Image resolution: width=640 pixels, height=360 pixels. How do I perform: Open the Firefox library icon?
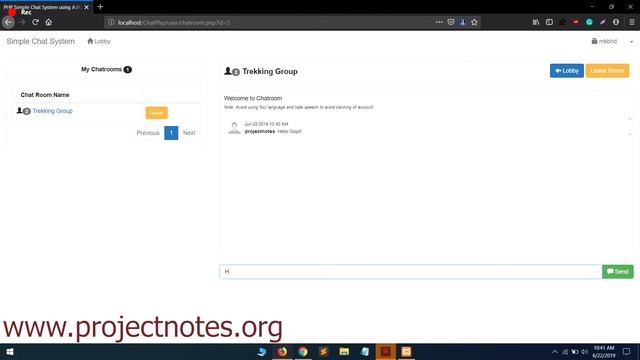(x=536, y=22)
